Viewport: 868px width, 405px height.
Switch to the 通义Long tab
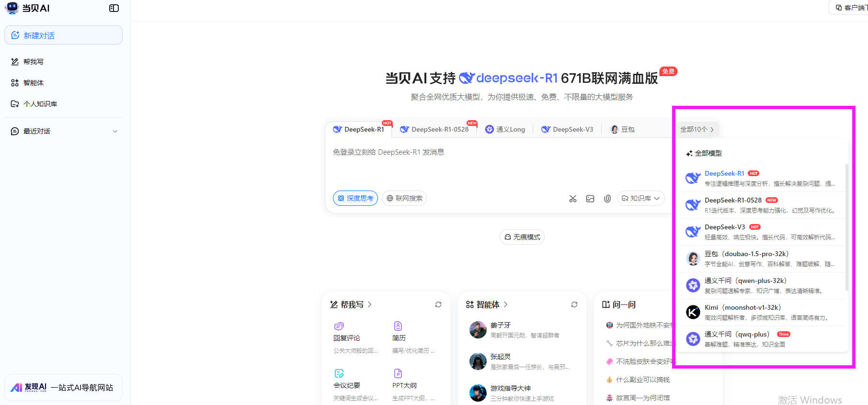[505, 129]
